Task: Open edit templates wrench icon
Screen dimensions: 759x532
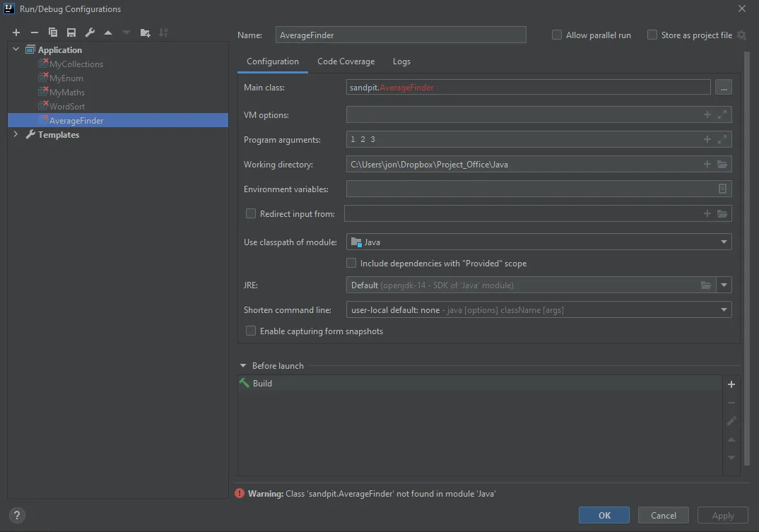Action: click(90, 32)
